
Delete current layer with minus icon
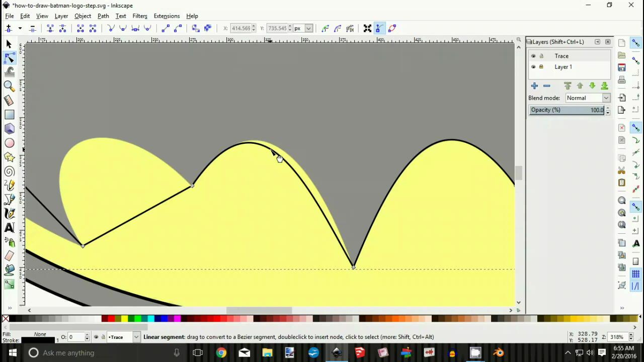click(546, 86)
